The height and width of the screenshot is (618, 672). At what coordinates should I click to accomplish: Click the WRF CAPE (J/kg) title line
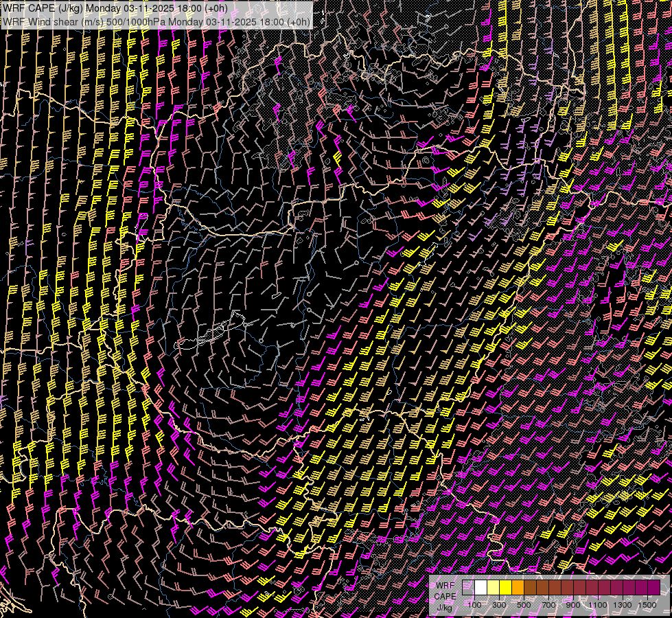click(115, 8)
